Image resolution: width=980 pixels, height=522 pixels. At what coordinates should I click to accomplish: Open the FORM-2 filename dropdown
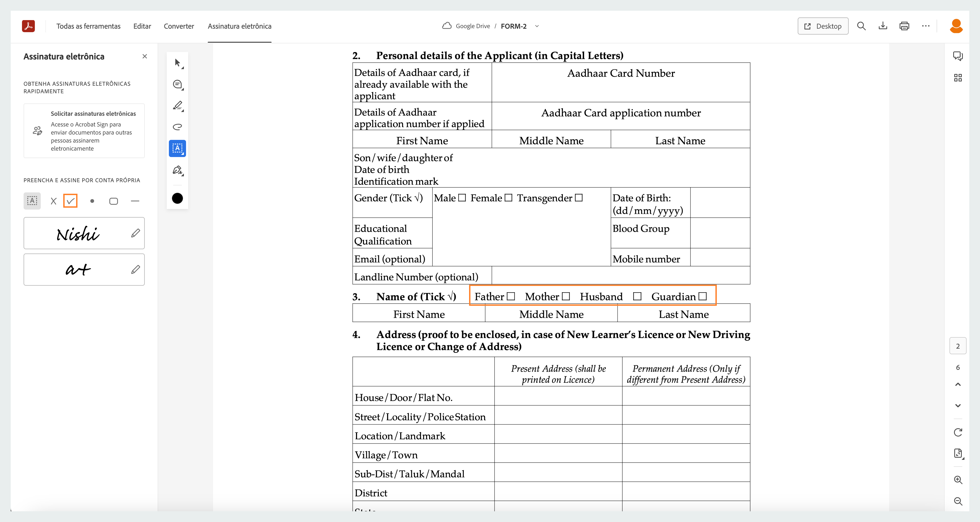pyautogui.click(x=537, y=26)
